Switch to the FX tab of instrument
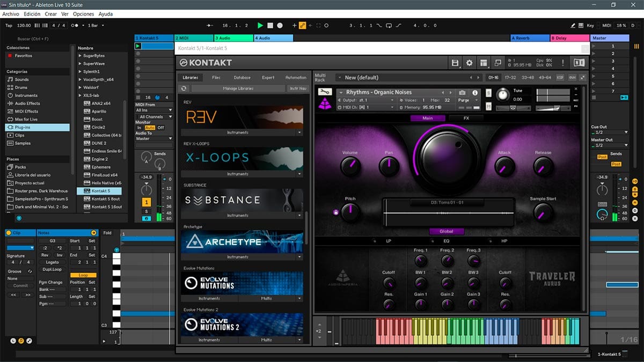This screenshot has height=362, width=644. point(466,118)
